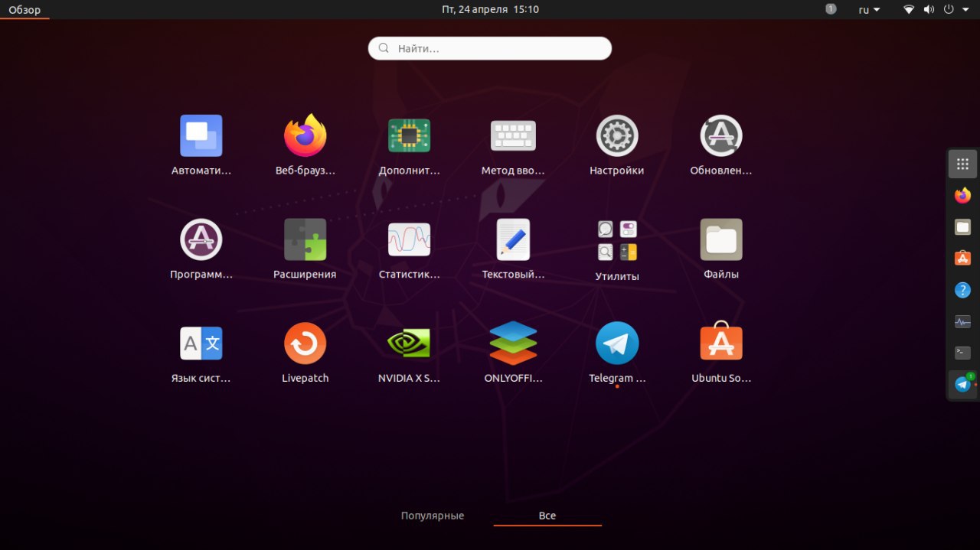The image size is (980, 550).
Task: Open System Monitor from the dock
Action: (x=963, y=322)
